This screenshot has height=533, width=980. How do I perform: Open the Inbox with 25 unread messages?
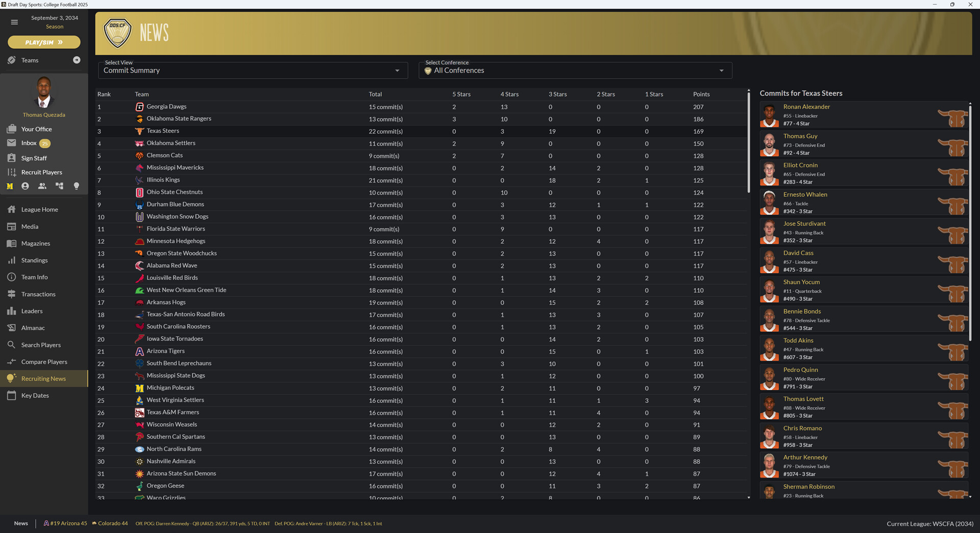pyautogui.click(x=29, y=143)
